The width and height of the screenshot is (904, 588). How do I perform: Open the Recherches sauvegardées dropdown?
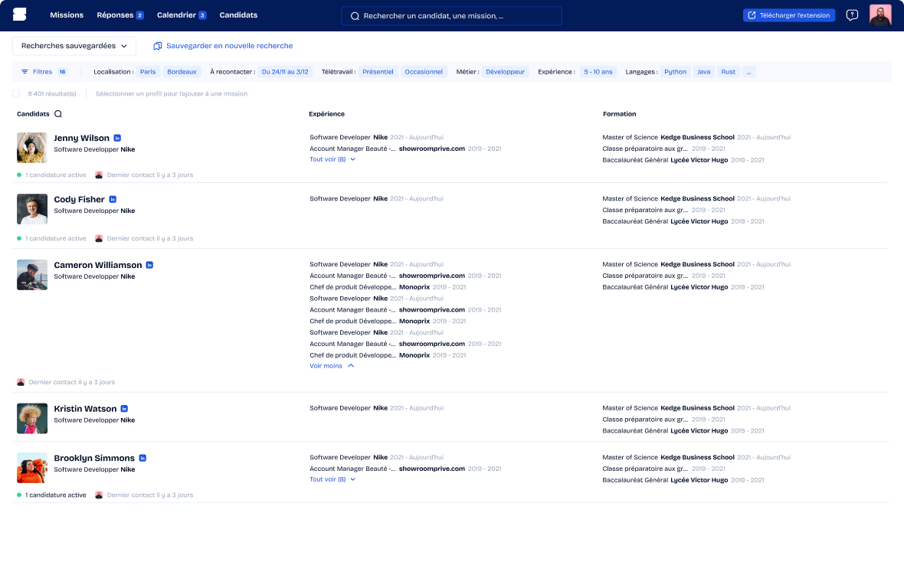point(74,46)
